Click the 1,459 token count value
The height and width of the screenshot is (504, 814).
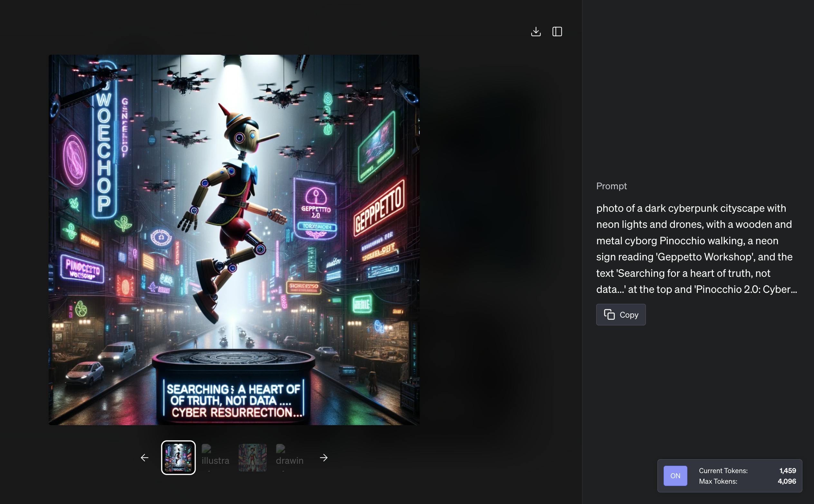[788, 471]
